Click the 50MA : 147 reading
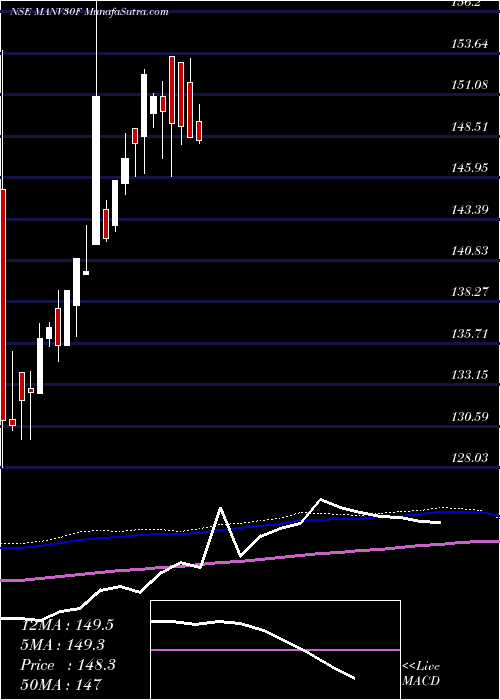This screenshot has height=700, width=500. [x=61, y=684]
